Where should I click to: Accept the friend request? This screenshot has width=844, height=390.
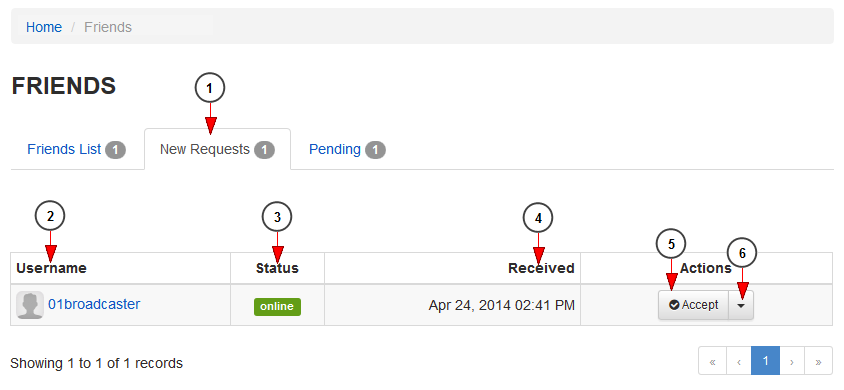[x=693, y=305]
